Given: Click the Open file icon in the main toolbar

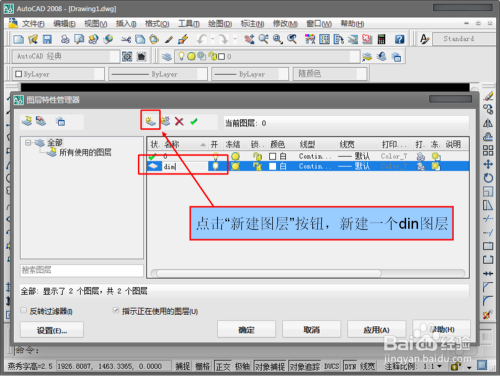Looking at the screenshot, I should (33, 39).
